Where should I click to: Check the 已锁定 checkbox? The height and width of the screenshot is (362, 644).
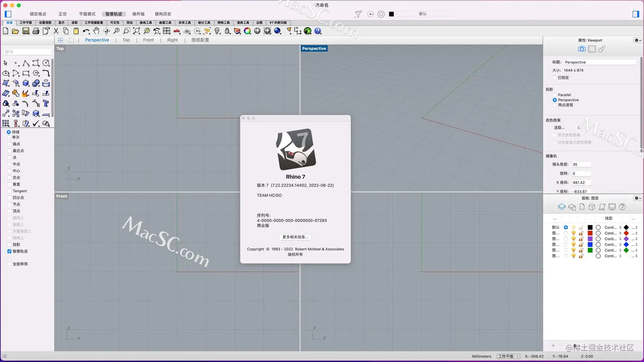tap(555, 78)
